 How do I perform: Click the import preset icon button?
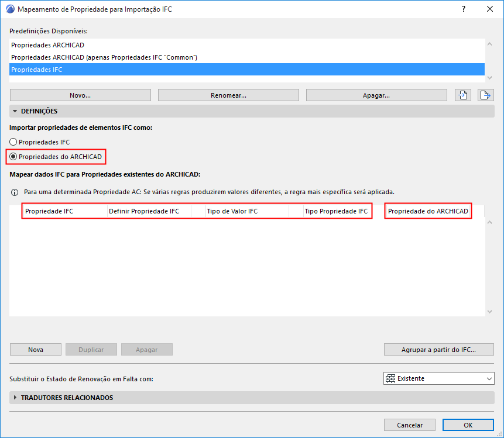(x=463, y=95)
